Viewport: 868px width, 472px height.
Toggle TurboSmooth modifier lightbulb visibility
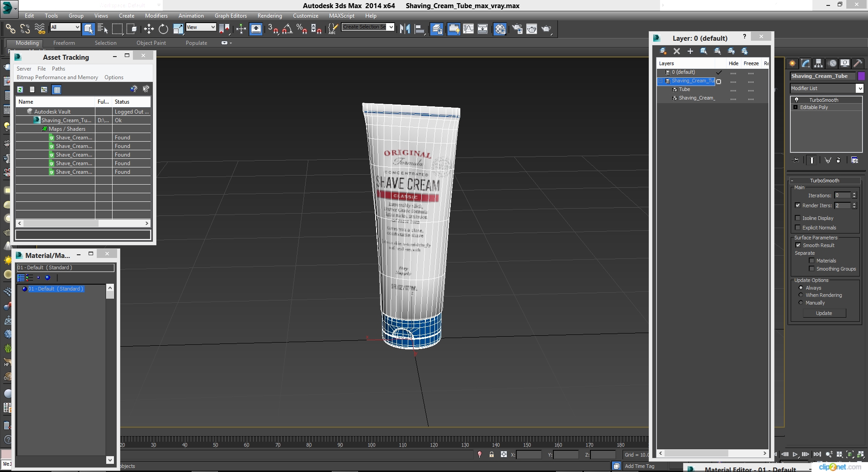(797, 100)
